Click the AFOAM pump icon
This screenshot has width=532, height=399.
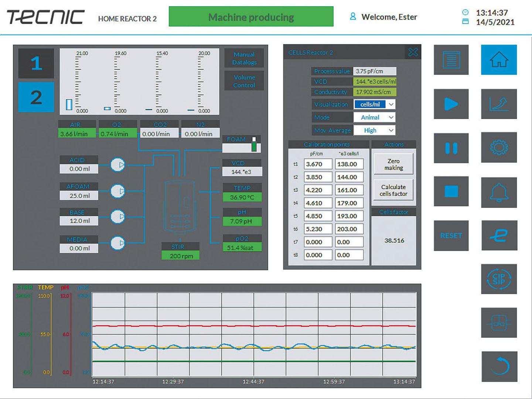click(x=118, y=191)
